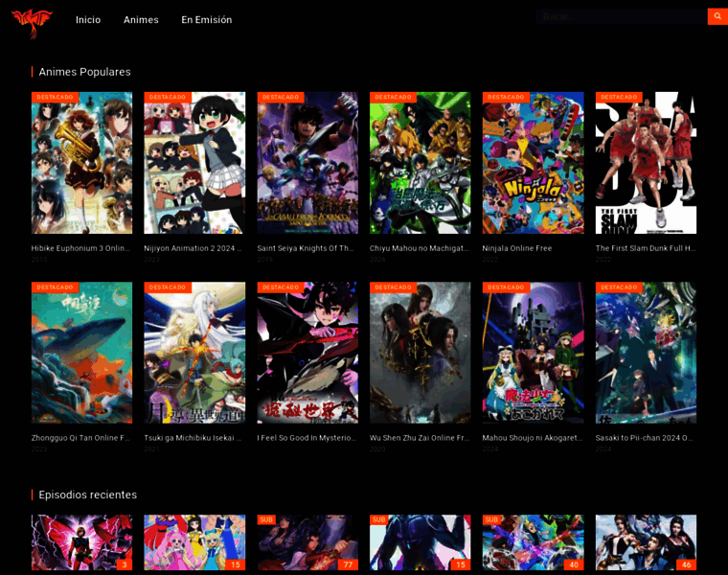The image size is (728, 575).
Task: Open Ninjala poster thumbnail
Action: click(x=533, y=163)
